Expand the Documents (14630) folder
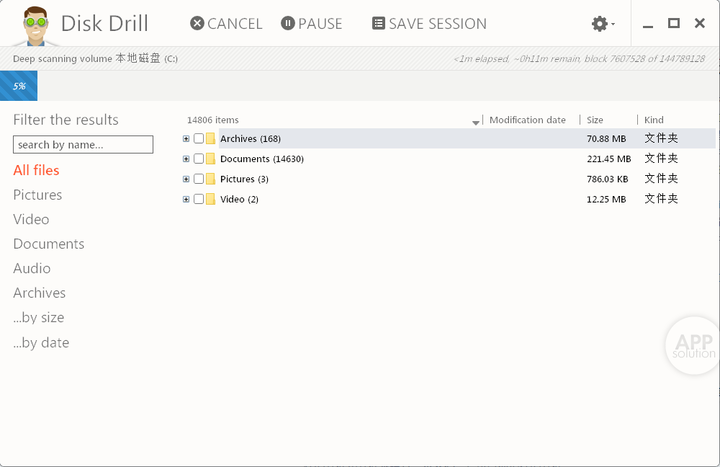The width and height of the screenshot is (720, 467). pos(186,159)
